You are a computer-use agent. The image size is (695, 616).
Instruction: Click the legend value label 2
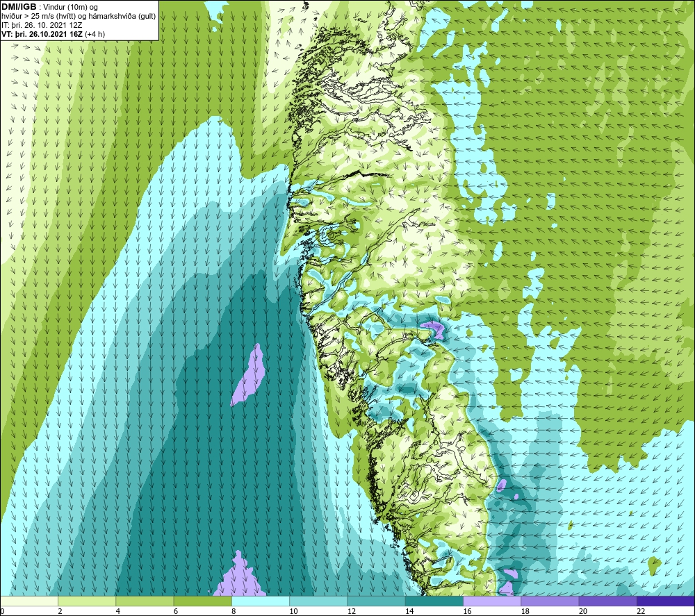(60, 611)
